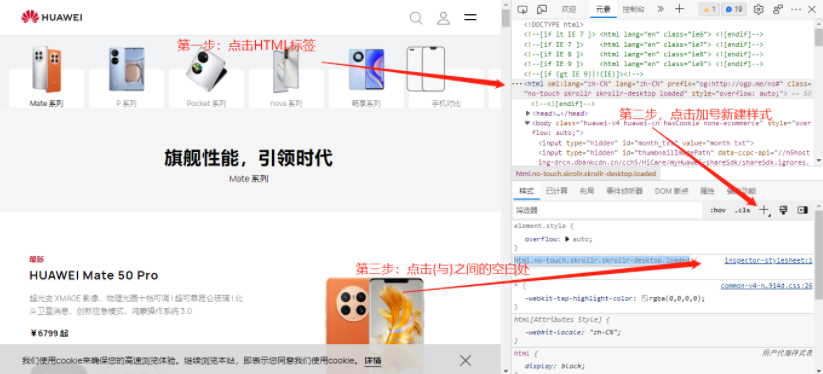Select the 布局 tab
The height and width of the screenshot is (374, 823).
point(587,191)
